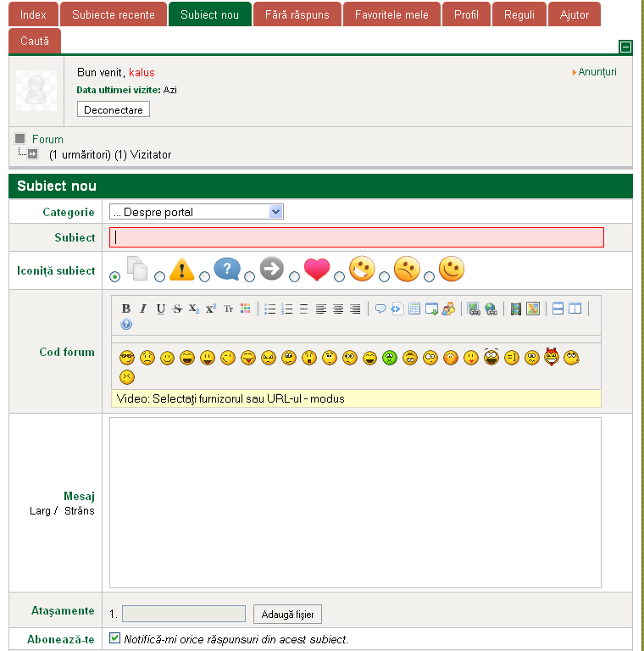Open the Categorie dropdown
The image size is (644, 651).
[197, 212]
